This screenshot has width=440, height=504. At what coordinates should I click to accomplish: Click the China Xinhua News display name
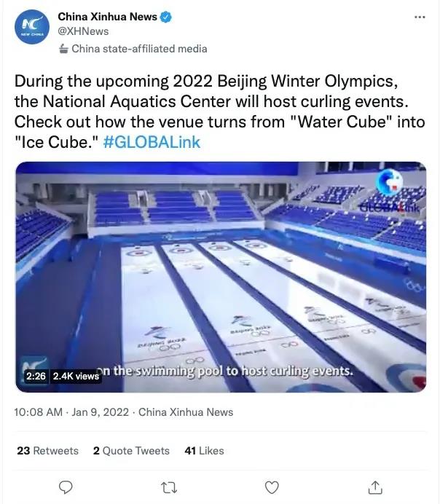[x=108, y=17]
